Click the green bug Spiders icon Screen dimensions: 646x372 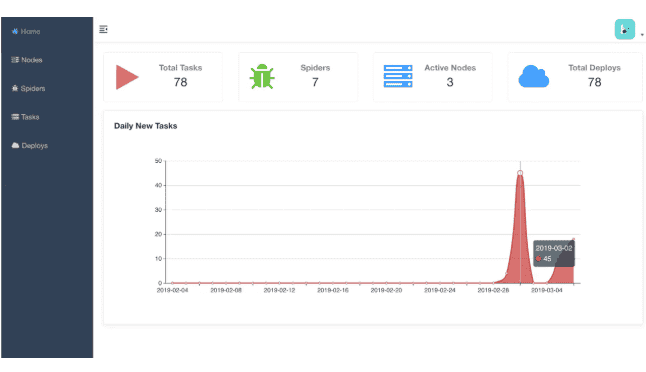click(262, 77)
